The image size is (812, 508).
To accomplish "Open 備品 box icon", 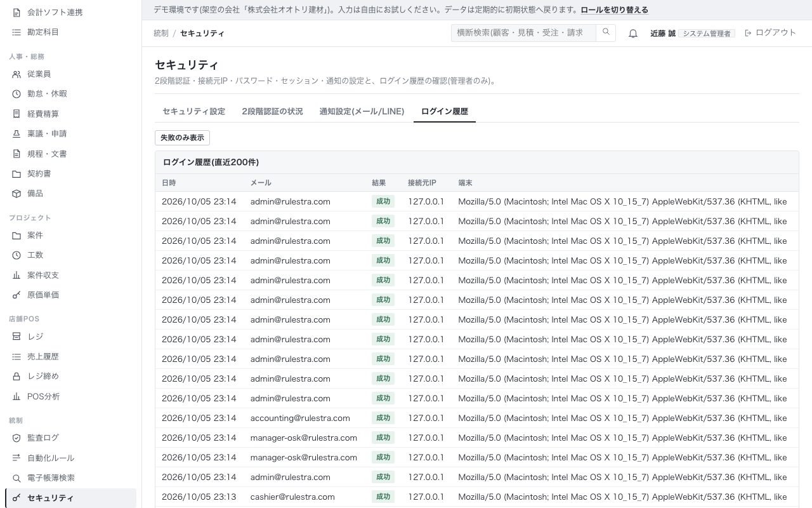I will 16,194.
